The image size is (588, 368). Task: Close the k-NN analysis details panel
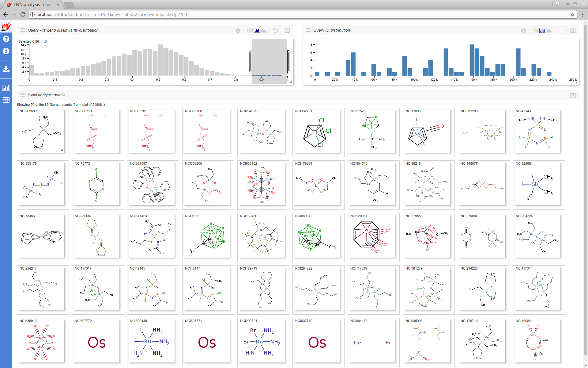[x=573, y=95]
